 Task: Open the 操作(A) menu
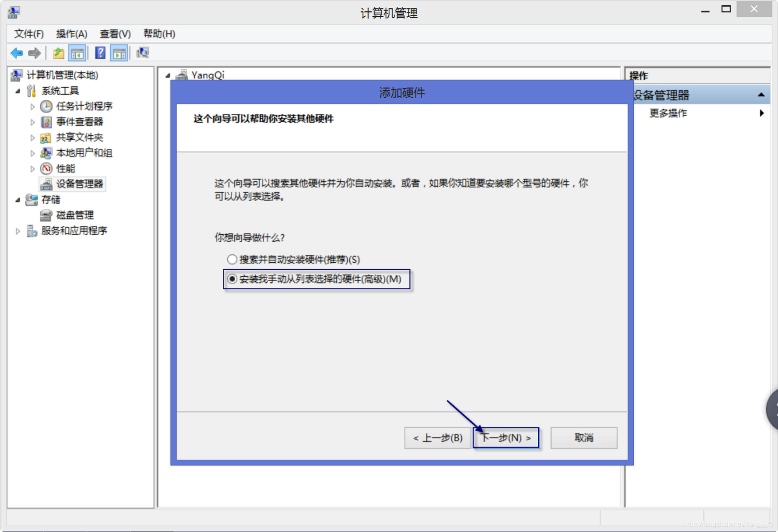[x=71, y=34]
